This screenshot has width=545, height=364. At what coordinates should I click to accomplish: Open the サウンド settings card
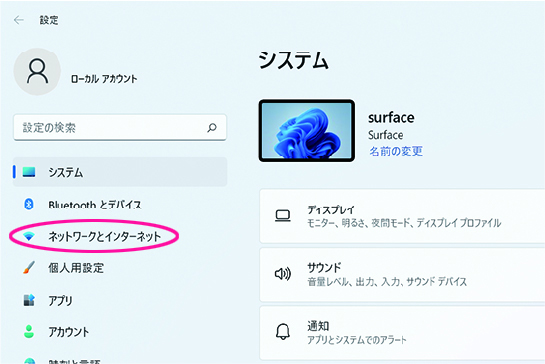(402, 274)
